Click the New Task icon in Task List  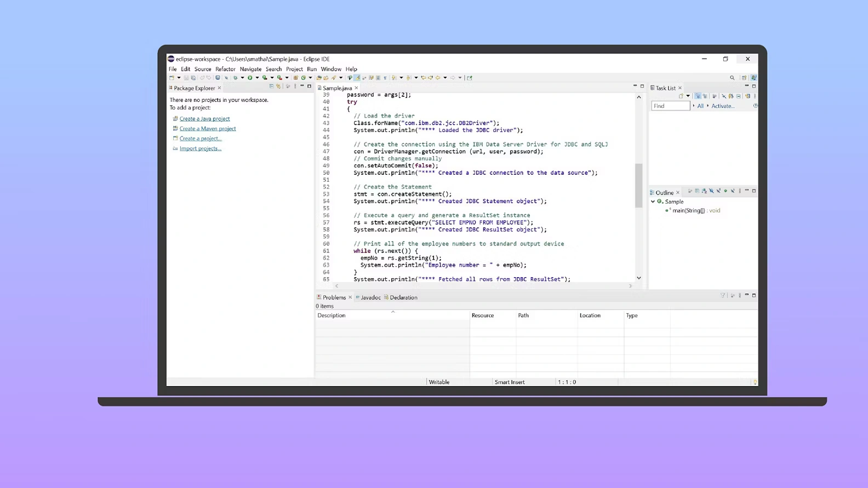point(681,96)
